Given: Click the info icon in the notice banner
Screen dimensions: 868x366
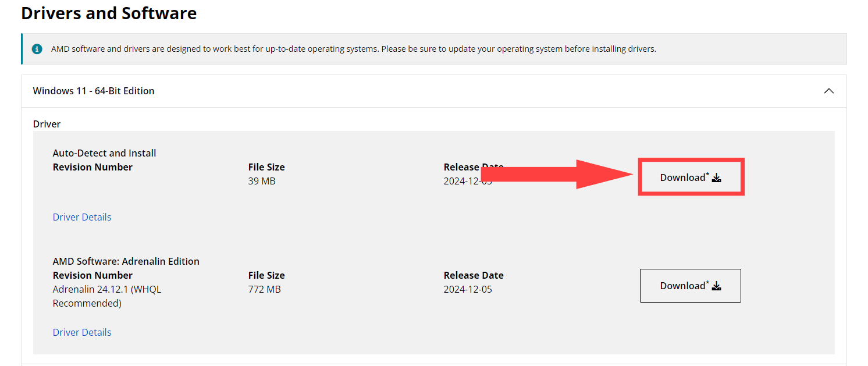Looking at the screenshot, I should tap(37, 49).
